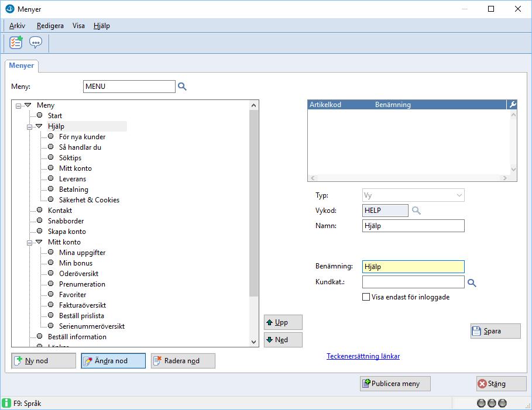Select Leverans tree item
The width and height of the screenshot is (532, 410).
tap(73, 179)
